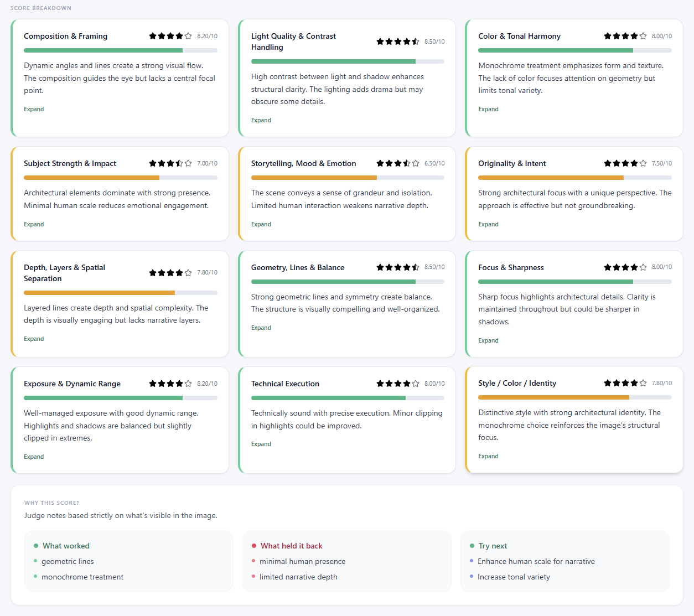The height and width of the screenshot is (616, 694).
Task: Expand the Subject Strength & Impact card
Action: pyautogui.click(x=34, y=224)
